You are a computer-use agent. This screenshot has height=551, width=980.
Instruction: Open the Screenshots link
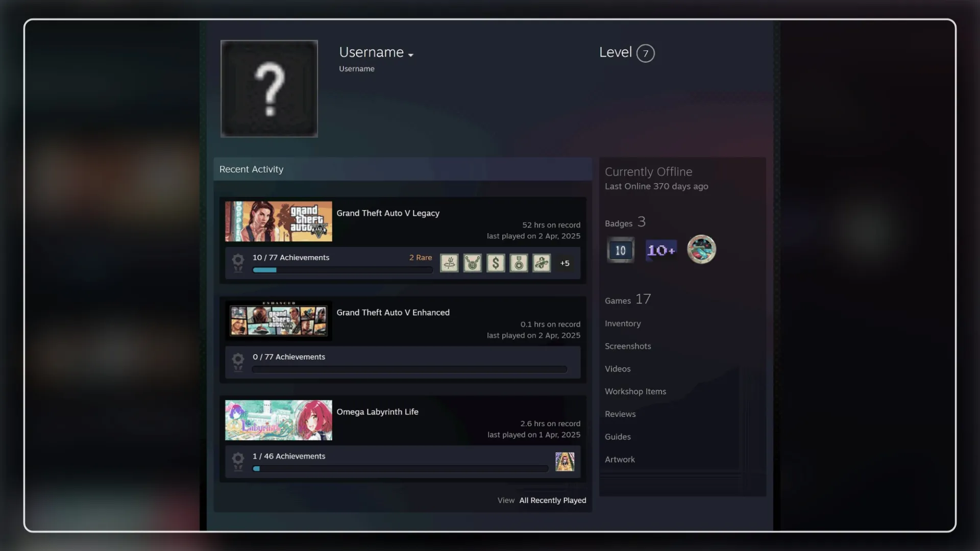[628, 346]
